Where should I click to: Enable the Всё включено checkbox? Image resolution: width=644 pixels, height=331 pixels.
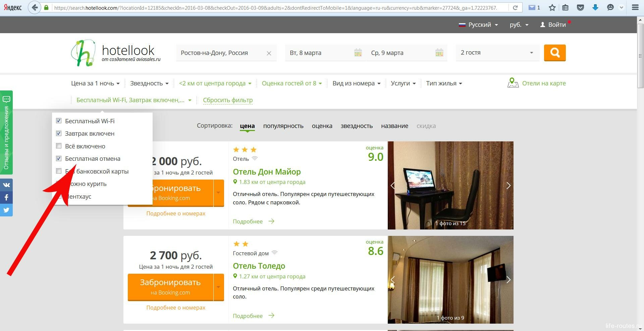click(59, 146)
